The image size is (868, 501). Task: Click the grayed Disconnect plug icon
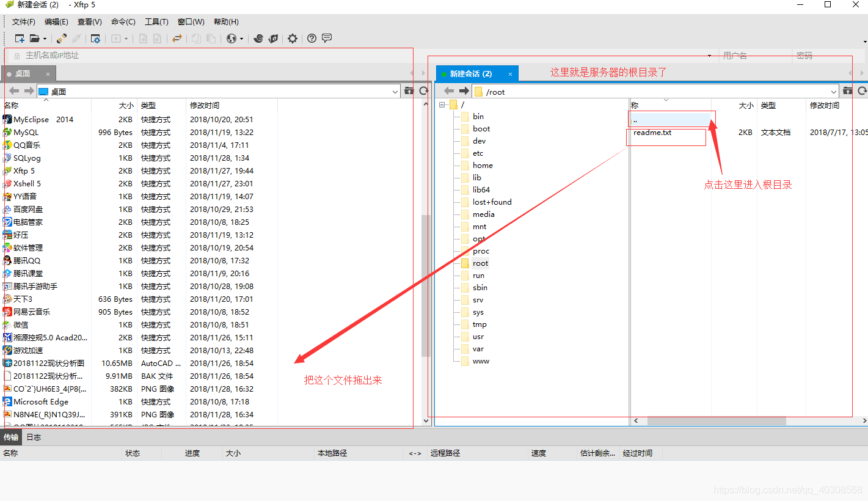(76, 38)
